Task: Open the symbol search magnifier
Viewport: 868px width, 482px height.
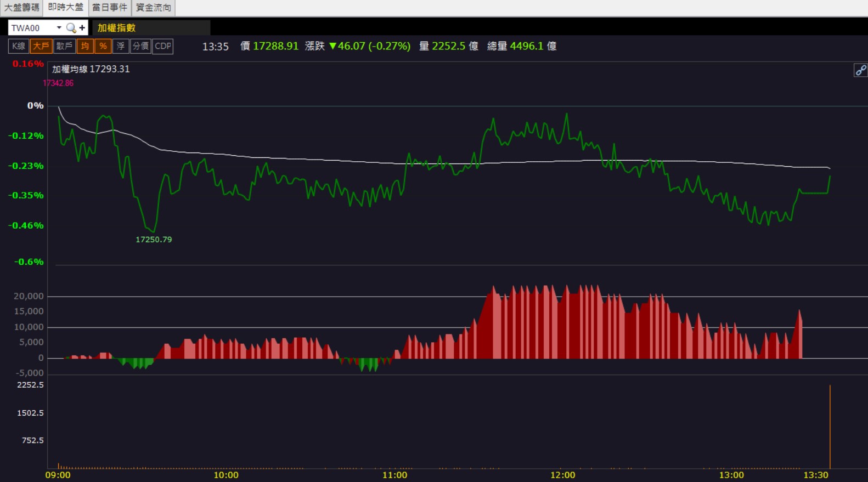Action: 71,27
